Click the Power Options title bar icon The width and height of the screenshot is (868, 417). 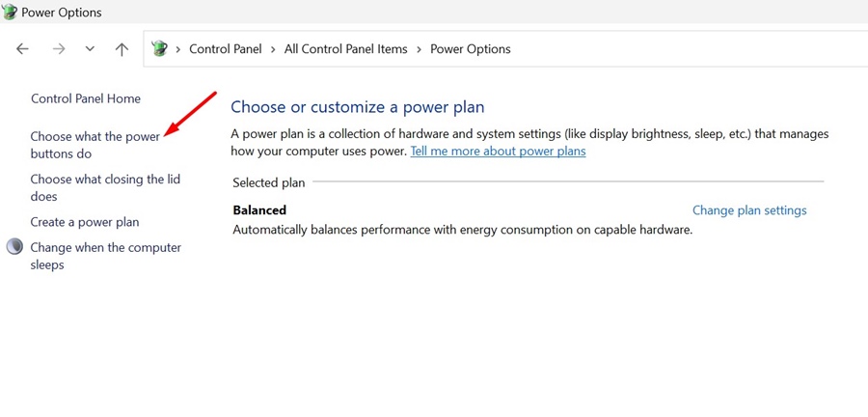(10, 13)
